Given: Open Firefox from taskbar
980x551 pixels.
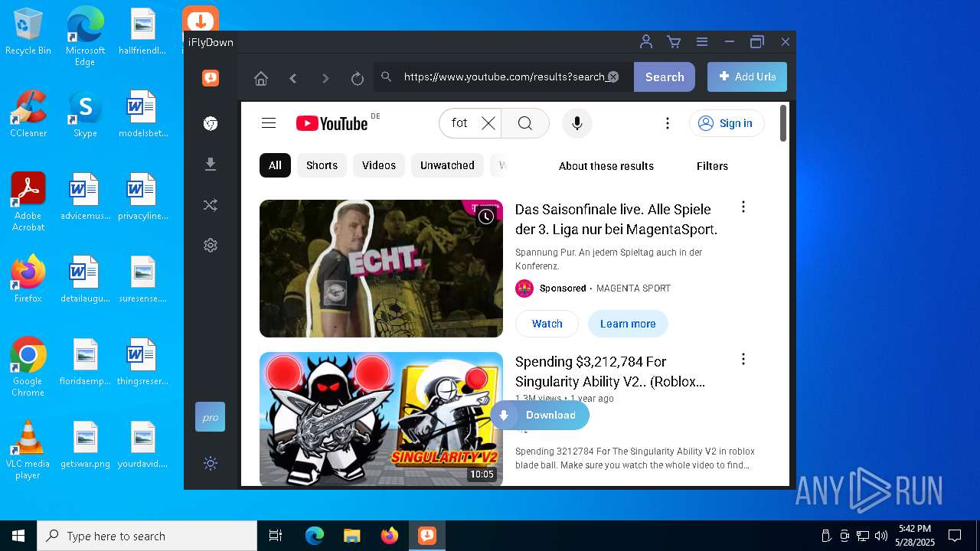Looking at the screenshot, I should tap(389, 536).
